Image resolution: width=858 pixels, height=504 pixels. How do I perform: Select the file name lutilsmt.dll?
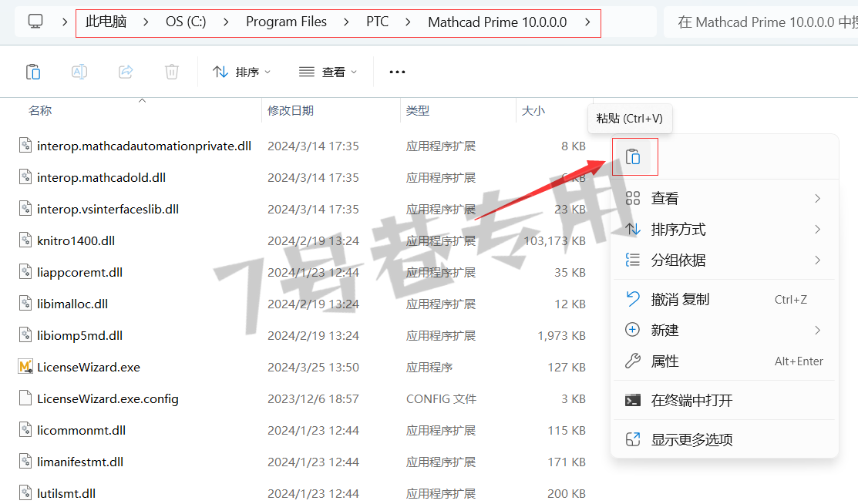[x=66, y=494]
